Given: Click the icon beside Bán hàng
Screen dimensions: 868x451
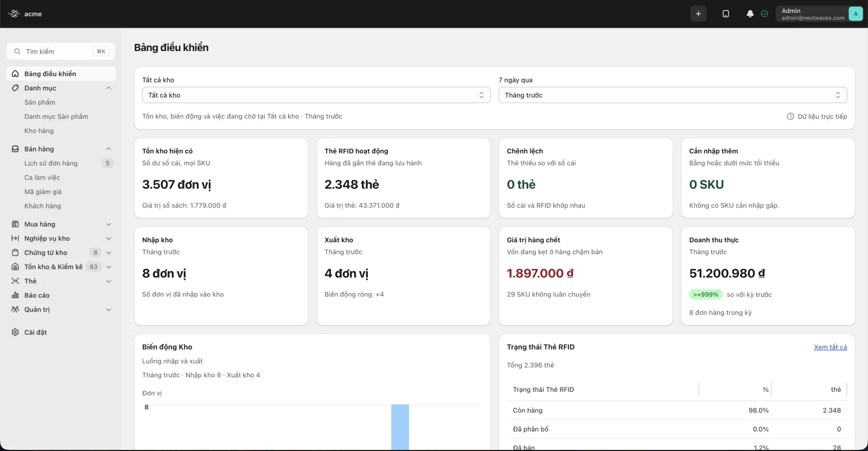Looking at the screenshot, I should click(15, 149).
